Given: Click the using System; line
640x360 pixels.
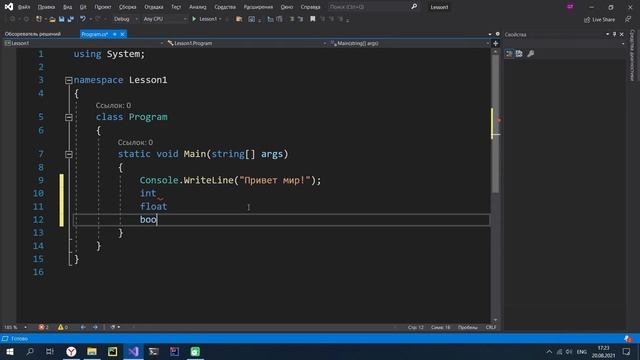Looking at the screenshot, I should tap(109, 54).
